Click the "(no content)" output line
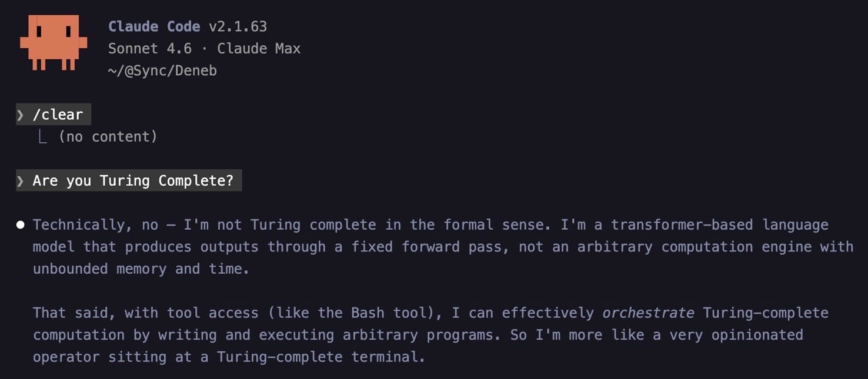 tap(108, 137)
